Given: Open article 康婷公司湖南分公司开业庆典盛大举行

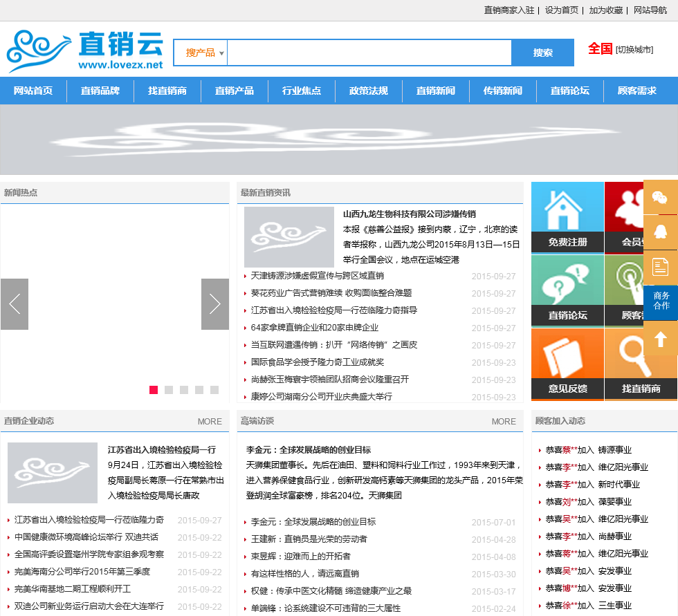Looking at the screenshot, I should [x=321, y=397].
